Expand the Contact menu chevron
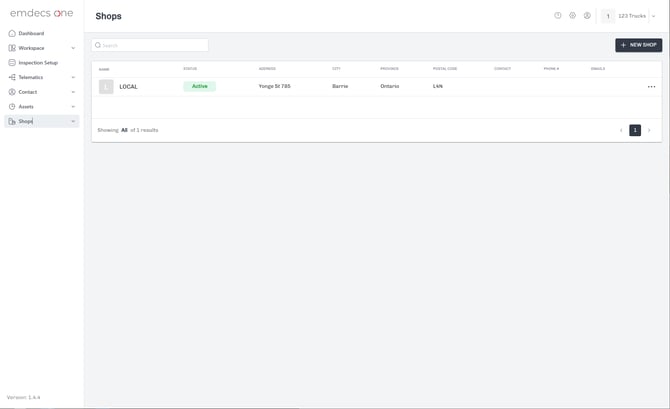This screenshot has width=670, height=409. coord(73,92)
